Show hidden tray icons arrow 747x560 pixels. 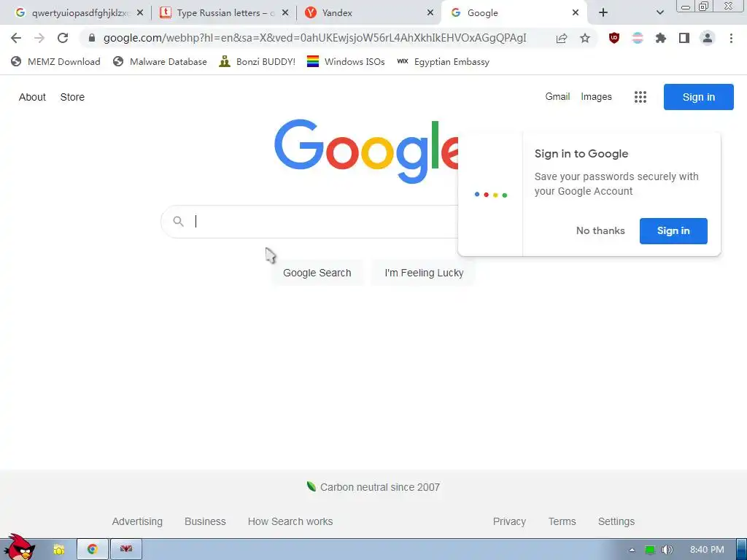click(x=632, y=550)
